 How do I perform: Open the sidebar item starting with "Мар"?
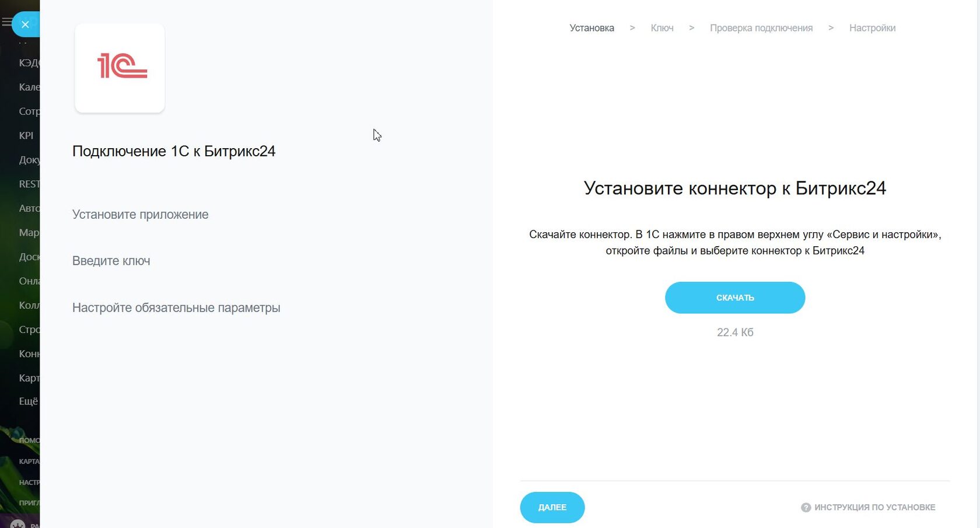pos(29,232)
